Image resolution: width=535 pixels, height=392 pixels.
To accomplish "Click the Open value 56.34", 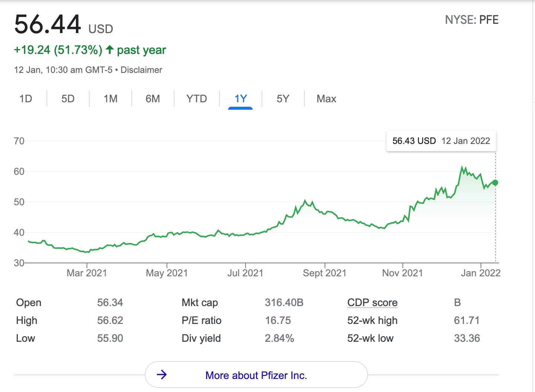I will 110,303.
